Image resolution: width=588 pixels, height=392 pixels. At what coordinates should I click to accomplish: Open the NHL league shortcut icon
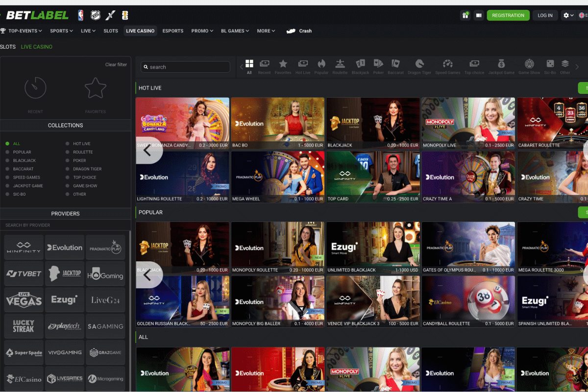(x=96, y=15)
